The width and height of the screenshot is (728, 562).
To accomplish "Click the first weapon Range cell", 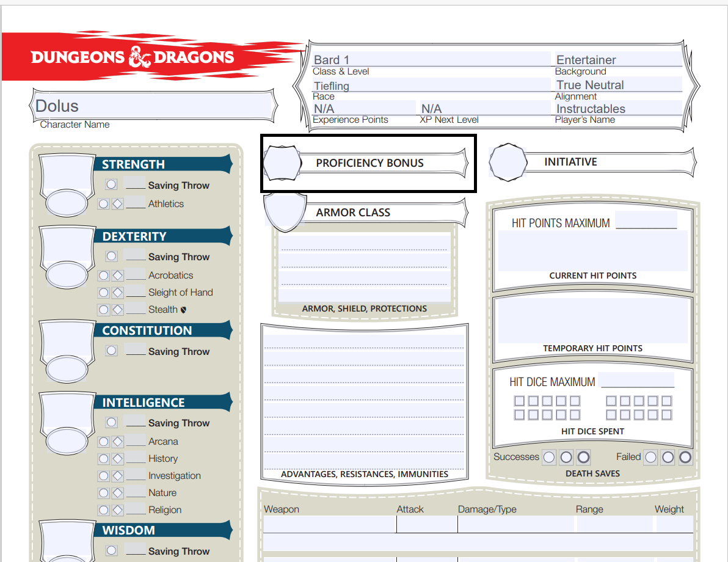I will (615, 524).
